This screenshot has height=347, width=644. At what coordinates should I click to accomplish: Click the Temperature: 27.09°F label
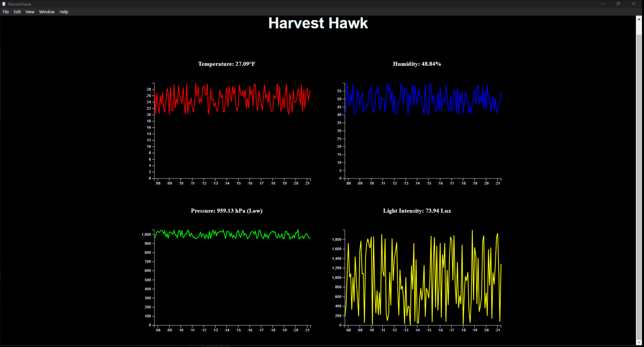(x=226, y=64)
